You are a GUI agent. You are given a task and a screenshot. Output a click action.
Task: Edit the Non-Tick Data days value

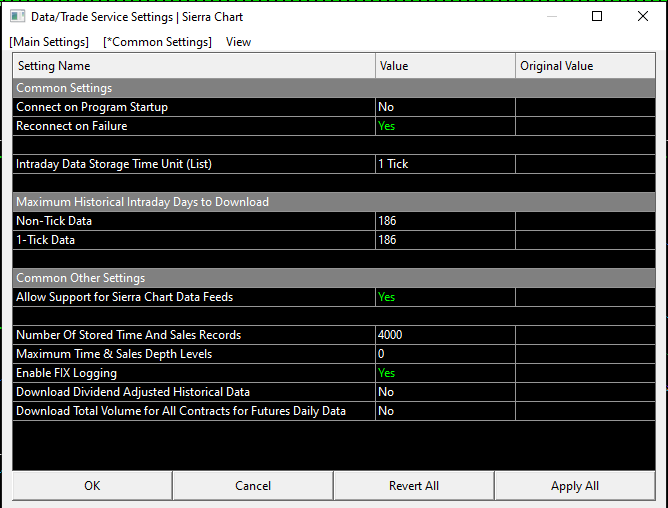(x=445, y=221)
